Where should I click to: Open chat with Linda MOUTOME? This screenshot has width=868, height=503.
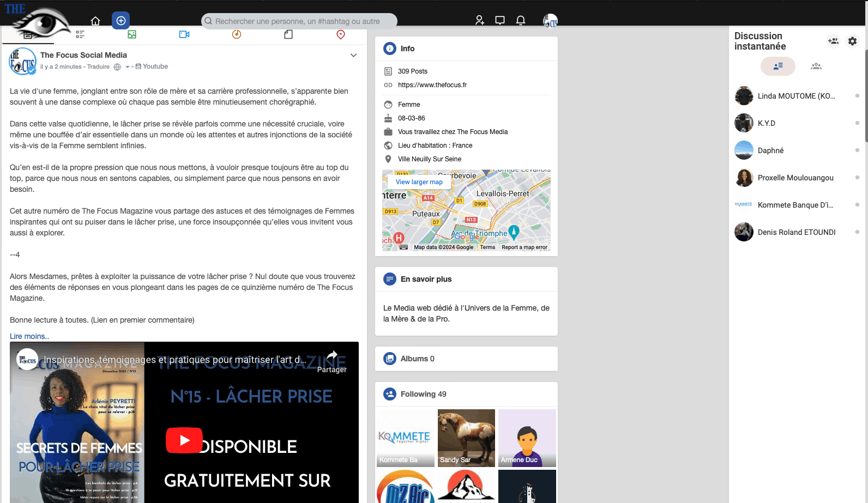tap(797, 96)
